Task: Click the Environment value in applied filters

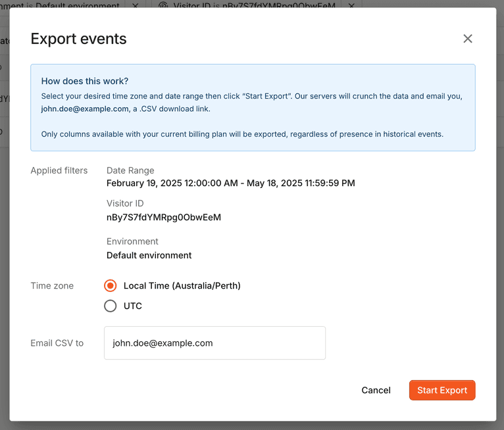Action: tap(149, 255)
